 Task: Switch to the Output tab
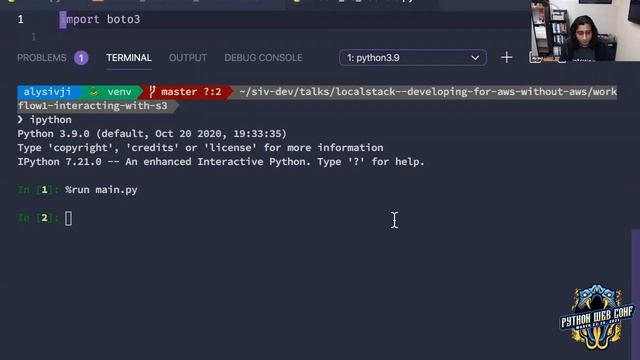point(188,58)
